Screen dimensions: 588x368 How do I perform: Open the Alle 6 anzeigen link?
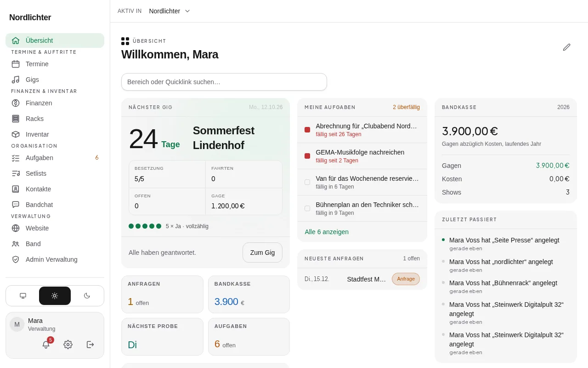pos(327,232)
